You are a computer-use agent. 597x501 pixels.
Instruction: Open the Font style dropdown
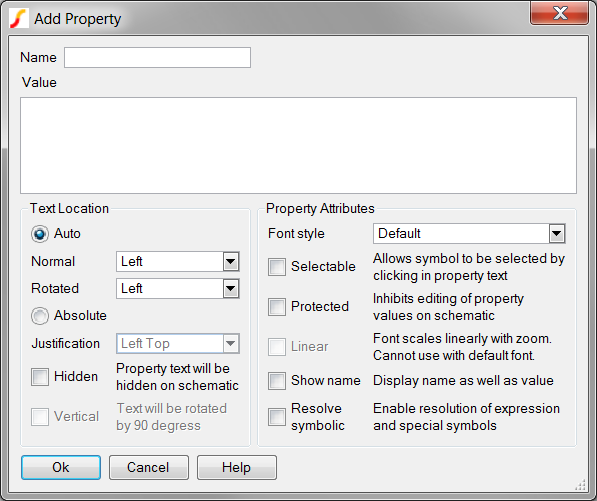[x=469, y=233]
